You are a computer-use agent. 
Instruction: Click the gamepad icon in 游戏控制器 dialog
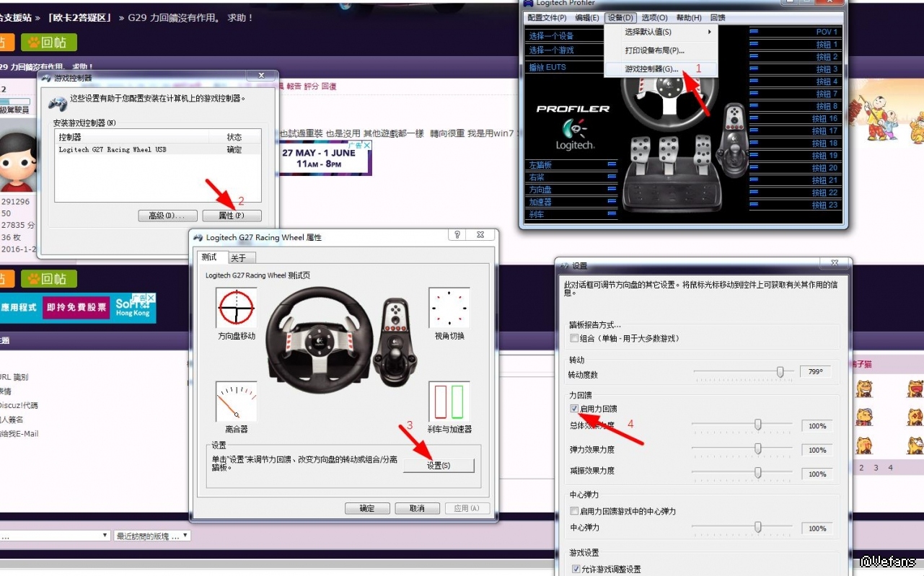(x=58, y=103)
